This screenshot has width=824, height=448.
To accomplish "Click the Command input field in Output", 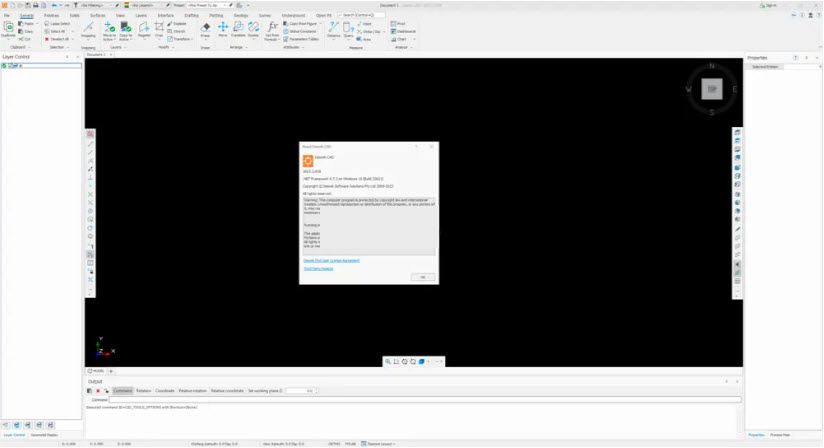I will point(425,400).
